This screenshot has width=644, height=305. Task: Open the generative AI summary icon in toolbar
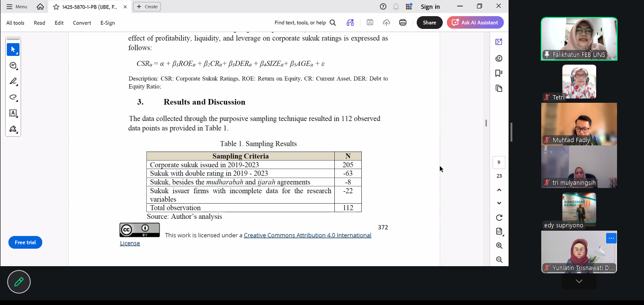pyautogui.click(x=350, y=23)
